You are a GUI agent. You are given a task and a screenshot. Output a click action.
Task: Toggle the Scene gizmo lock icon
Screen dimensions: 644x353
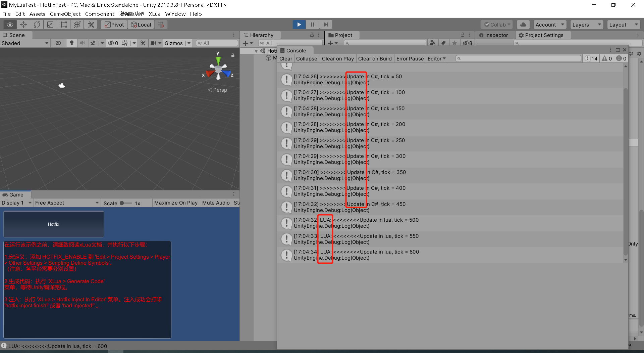(x=233, y=55)
